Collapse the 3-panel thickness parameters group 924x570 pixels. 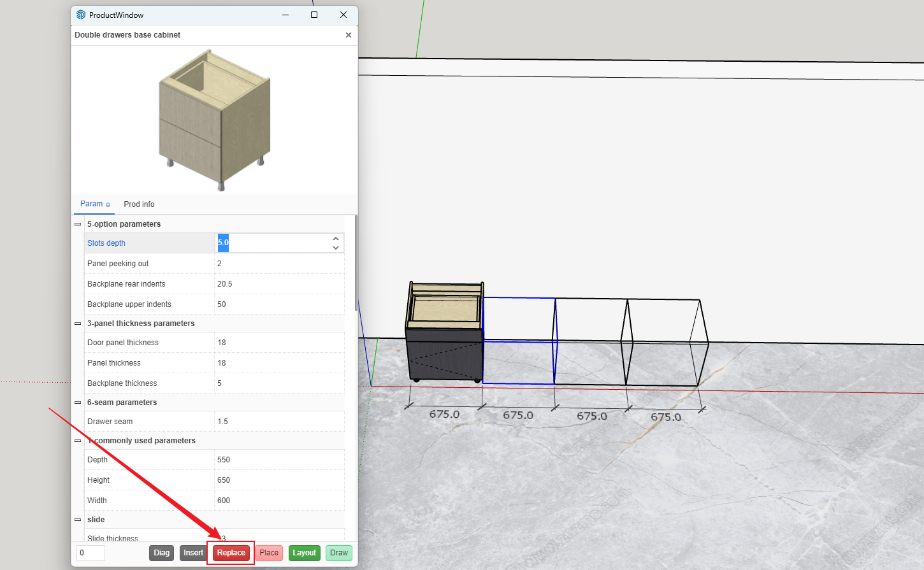(x=78, y=324)
